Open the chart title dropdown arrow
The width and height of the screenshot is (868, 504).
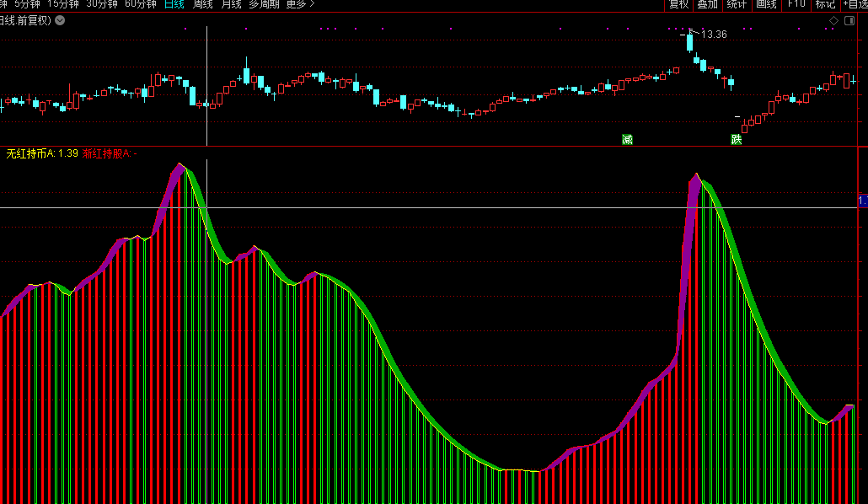point(60,20)
